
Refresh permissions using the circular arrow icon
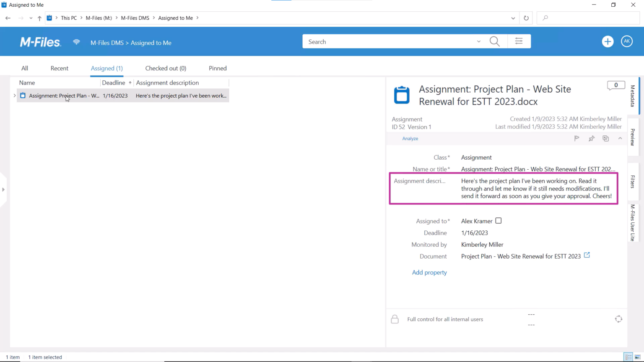(618, 319)
